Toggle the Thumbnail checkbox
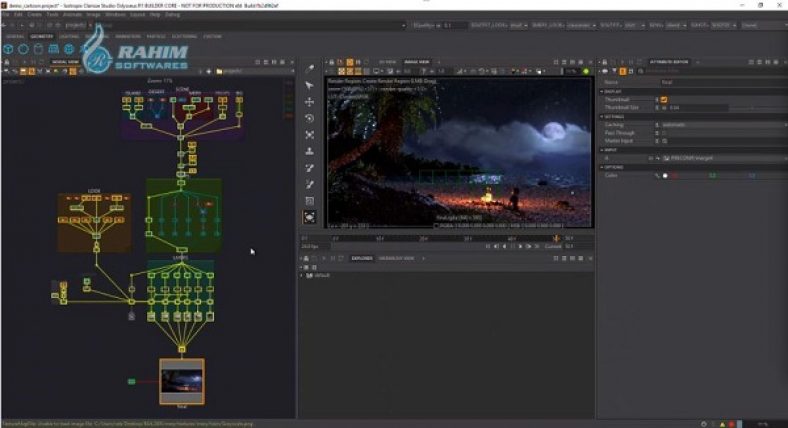This screenshot has height=428, width=788. 664,99
